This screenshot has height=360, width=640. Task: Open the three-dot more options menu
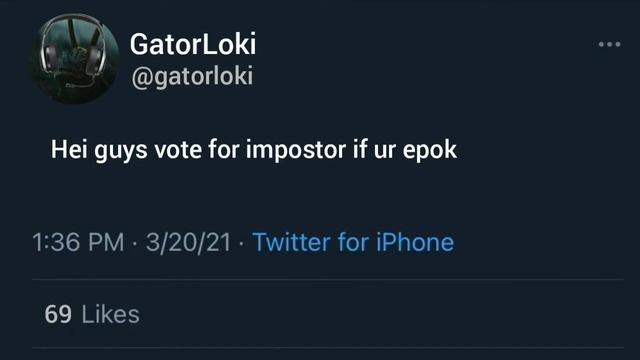point(609,44)
